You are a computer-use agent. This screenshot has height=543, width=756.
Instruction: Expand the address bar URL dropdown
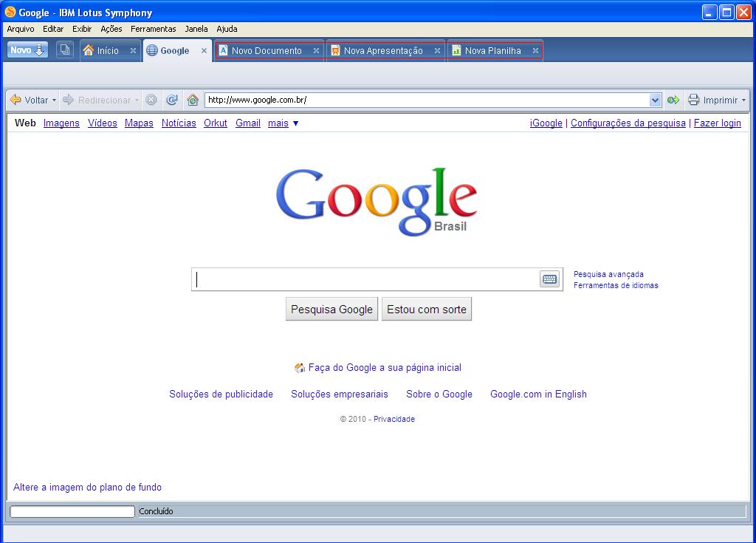click(655, 100)
